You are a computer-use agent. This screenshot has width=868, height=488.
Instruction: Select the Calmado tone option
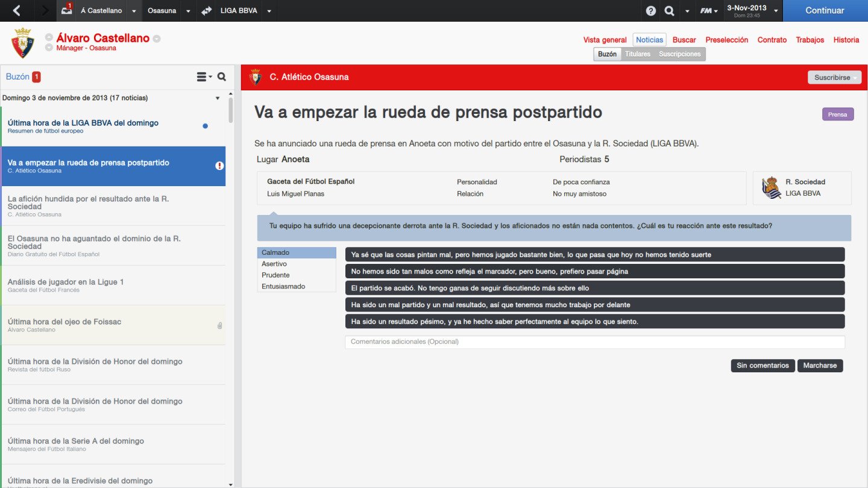click(x=296, y=253)
